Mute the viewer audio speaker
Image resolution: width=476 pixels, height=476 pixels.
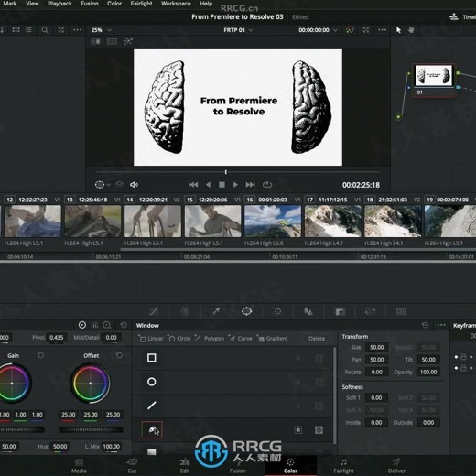(134, 185)
